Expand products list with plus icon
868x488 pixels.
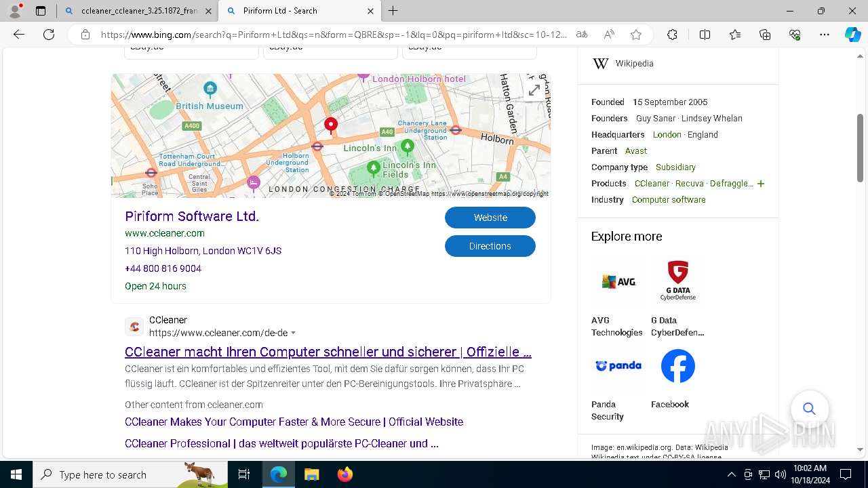click(761, 184)
